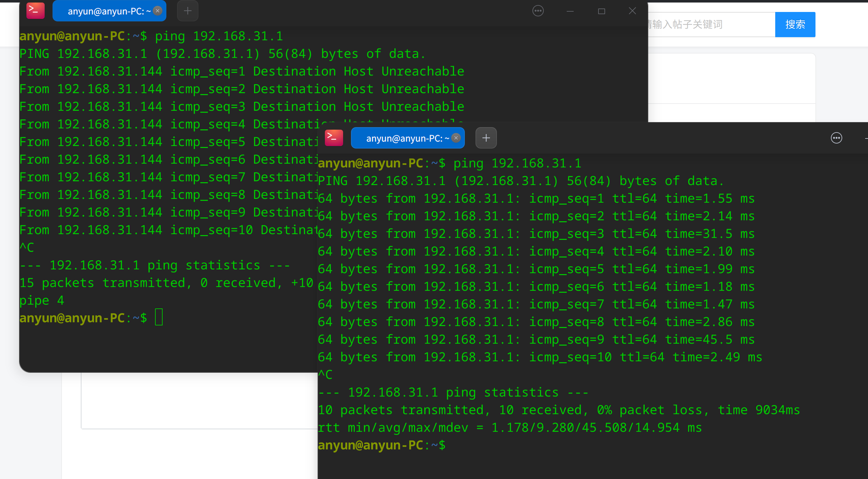Click the red terminal app icon in the front window
868x479 pixels.
(334, 138)
